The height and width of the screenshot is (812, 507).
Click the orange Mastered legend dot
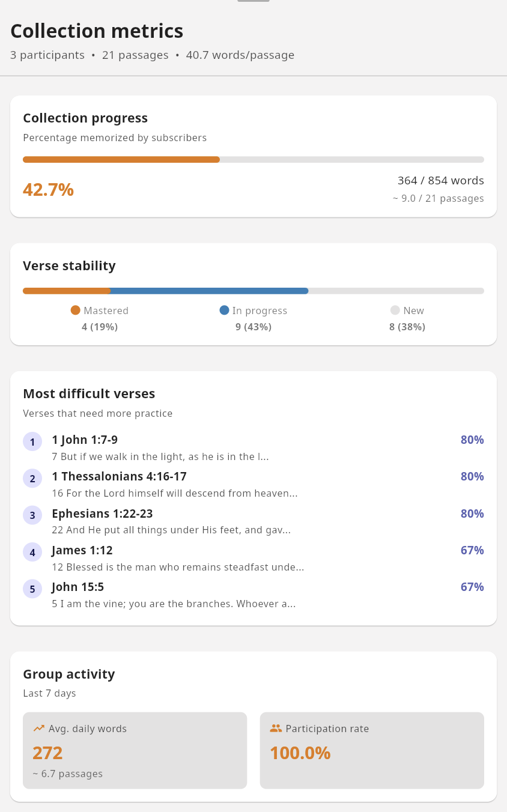click(75, 310)
